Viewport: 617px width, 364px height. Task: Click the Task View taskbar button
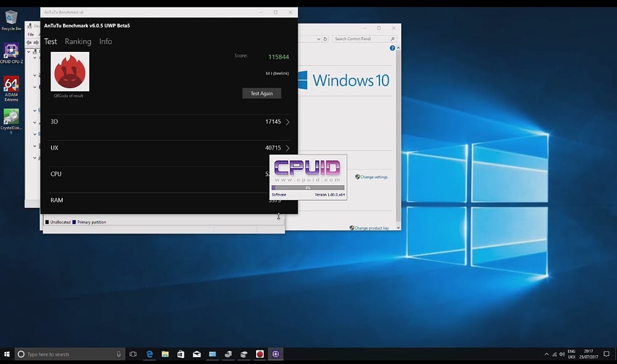(133, 354)
